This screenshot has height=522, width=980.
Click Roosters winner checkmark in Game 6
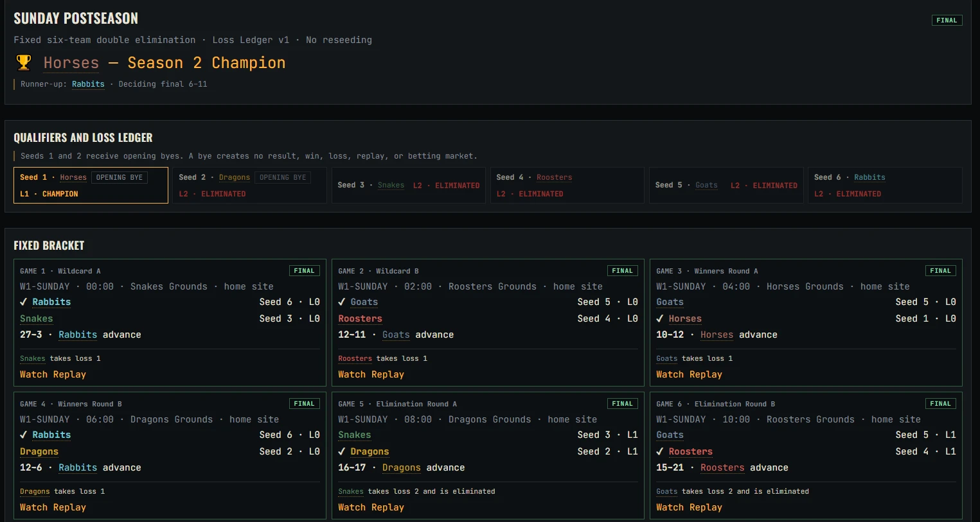tap(659, 451)
